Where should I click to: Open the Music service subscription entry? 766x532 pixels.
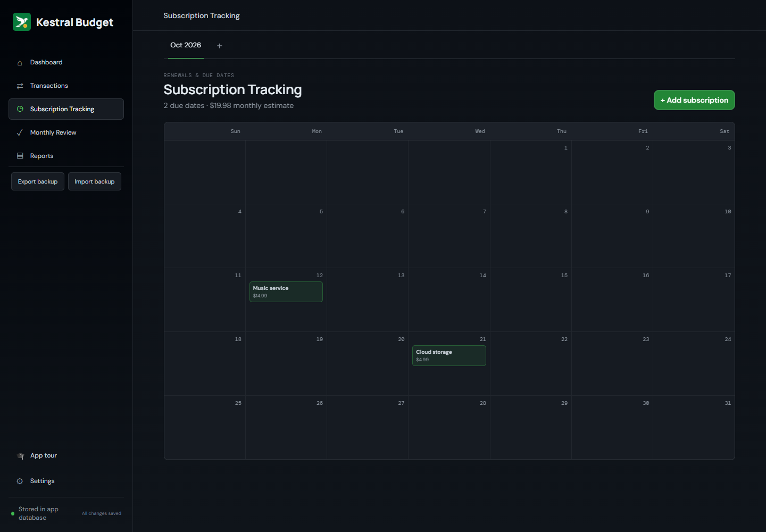click(286, 292)
